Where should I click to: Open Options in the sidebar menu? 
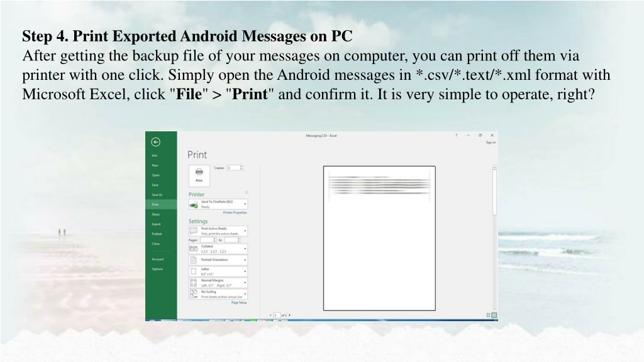click(157, 269)
